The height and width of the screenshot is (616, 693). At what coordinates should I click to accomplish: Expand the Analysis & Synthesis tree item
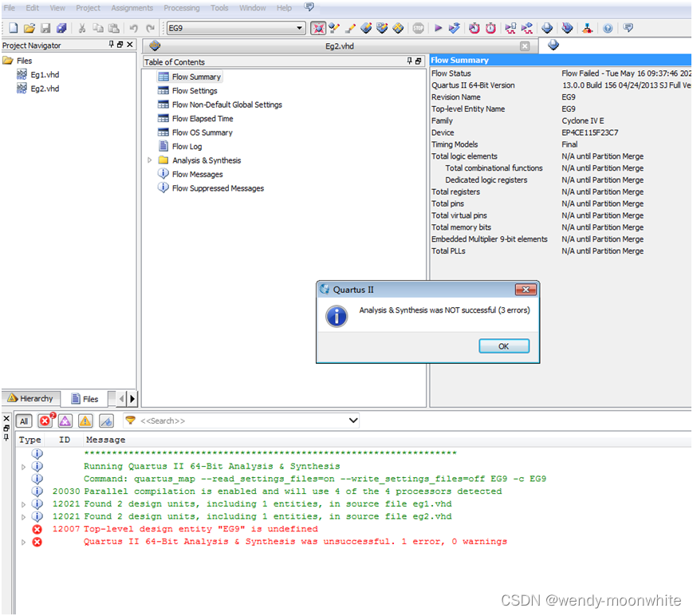click(151, 160)
